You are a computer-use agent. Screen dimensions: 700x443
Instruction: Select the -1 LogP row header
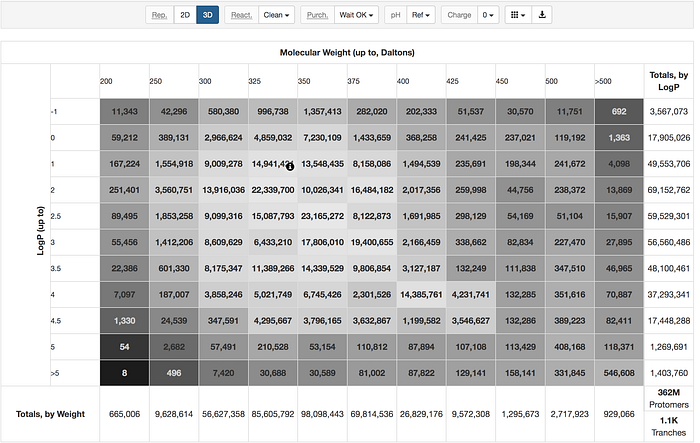click(75, 112)
